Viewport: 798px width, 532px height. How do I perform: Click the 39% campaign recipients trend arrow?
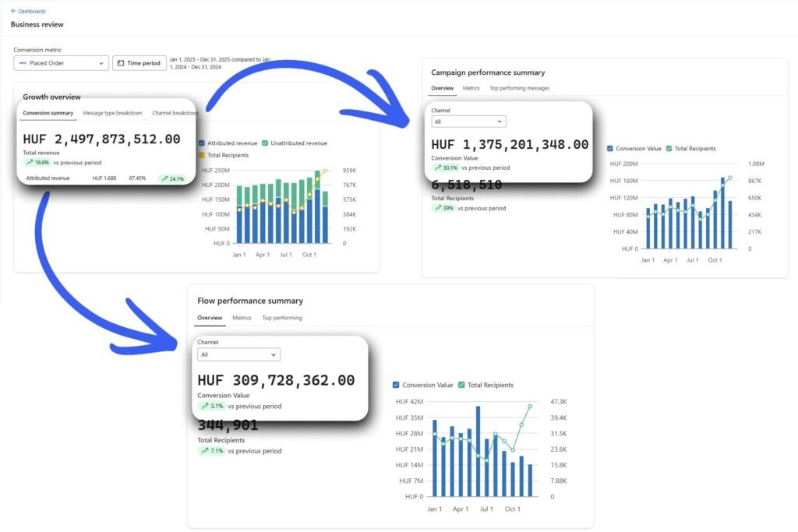pyautogui.click(x=438, y=208)
